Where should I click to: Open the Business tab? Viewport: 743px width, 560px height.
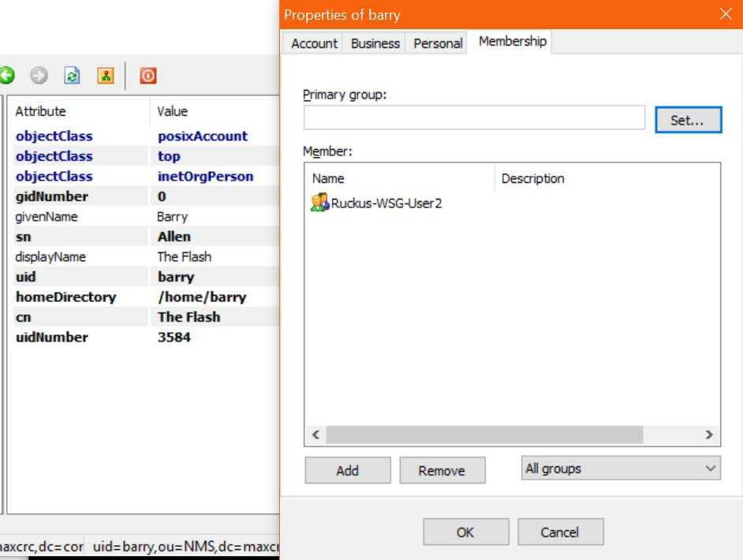click(375, 43)
